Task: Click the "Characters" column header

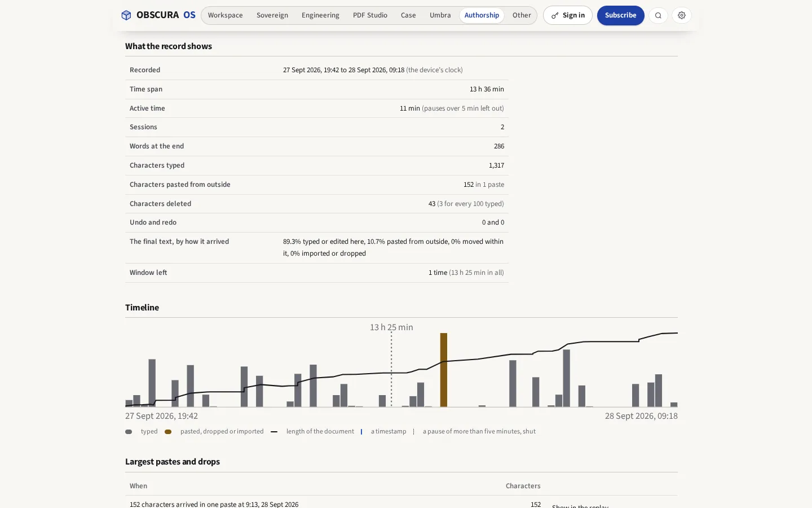Action: [x=523, y=486]
